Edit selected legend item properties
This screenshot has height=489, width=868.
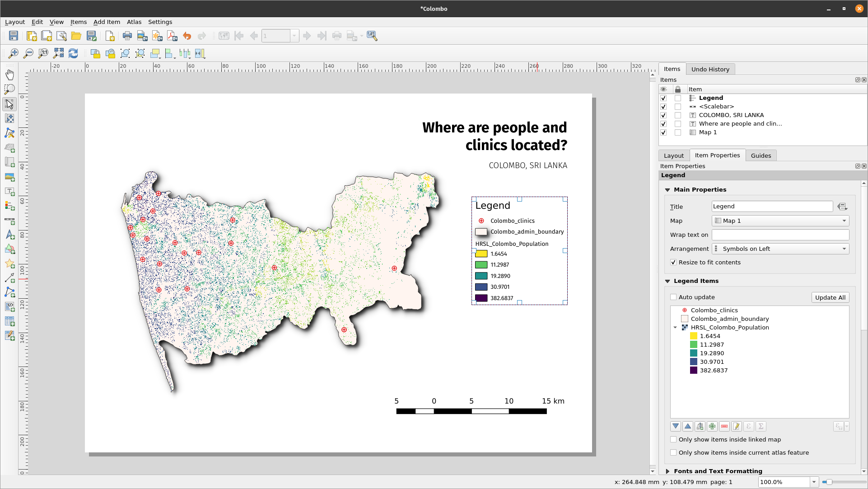click(x=737, y=426)
